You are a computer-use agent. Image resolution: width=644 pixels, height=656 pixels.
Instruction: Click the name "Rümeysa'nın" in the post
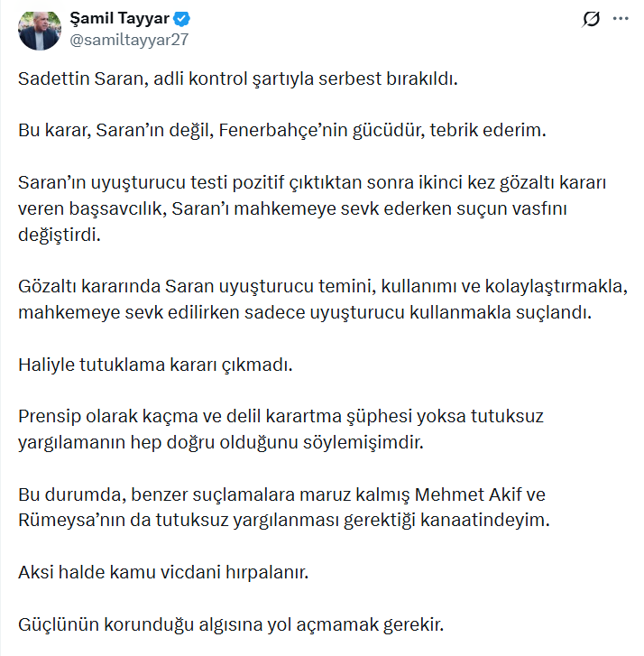coord(65,521)
